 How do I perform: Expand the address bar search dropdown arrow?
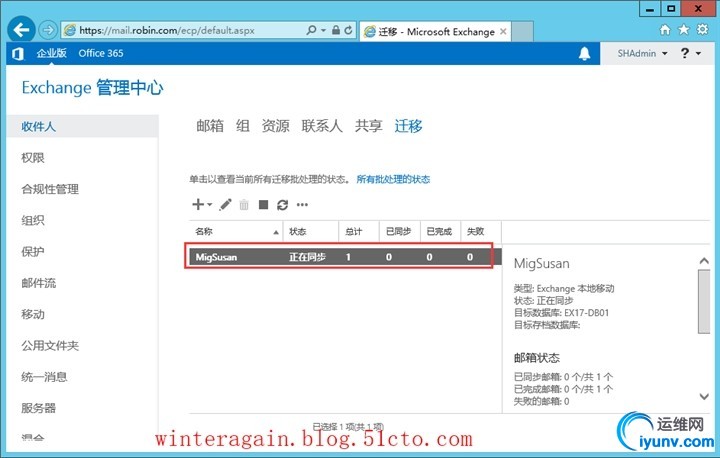coord(323,30)
